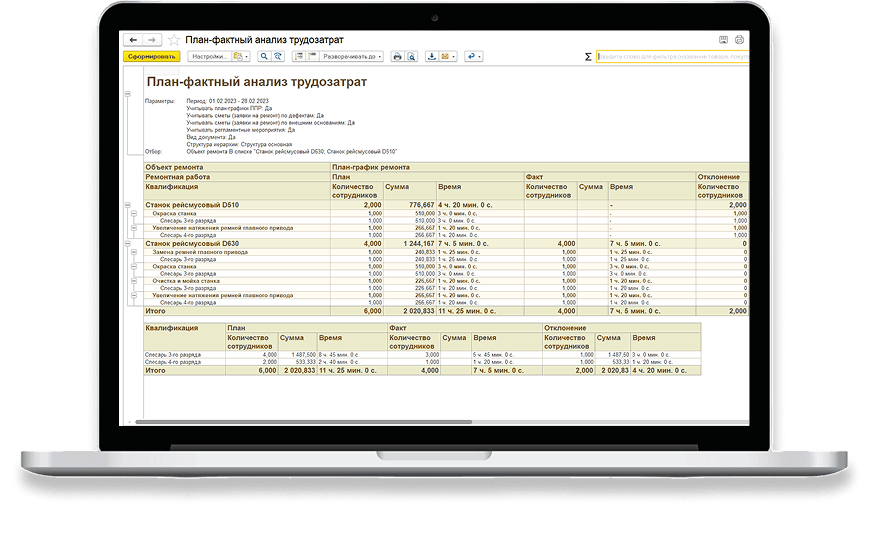The image size is (891, 536).
Task: Click the magnifier Find icon
Action: [x=264, y=56]
